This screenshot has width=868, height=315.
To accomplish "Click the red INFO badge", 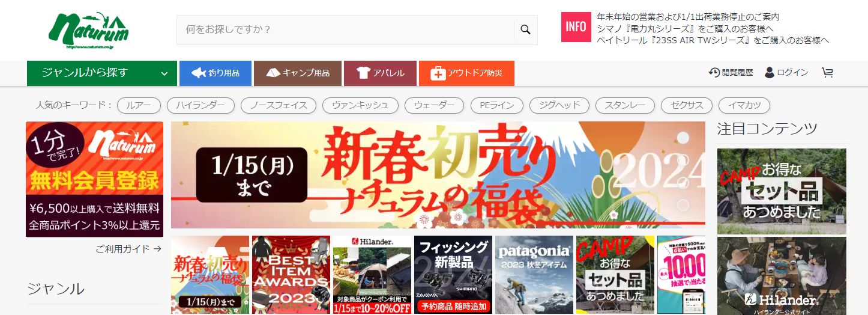I will pyautogui.click(x=576, y=27).
